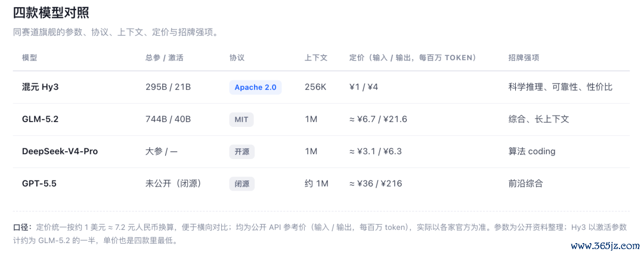Select the 开源 badge for DeepSeek-V4-Pro
The height and width of the screenshot is (255, 644).
242,151
